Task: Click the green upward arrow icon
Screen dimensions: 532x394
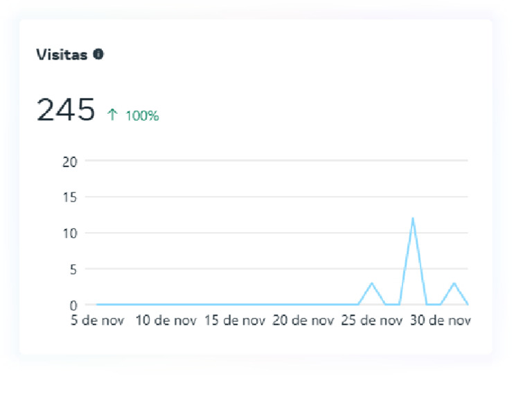Action: pyautogui.click(x=112, y=115)
